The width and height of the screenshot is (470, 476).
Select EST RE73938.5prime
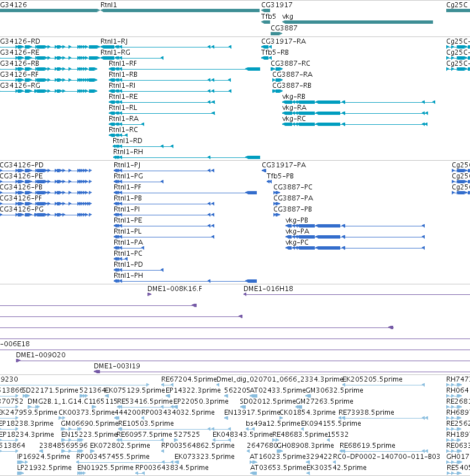point(383,418)
